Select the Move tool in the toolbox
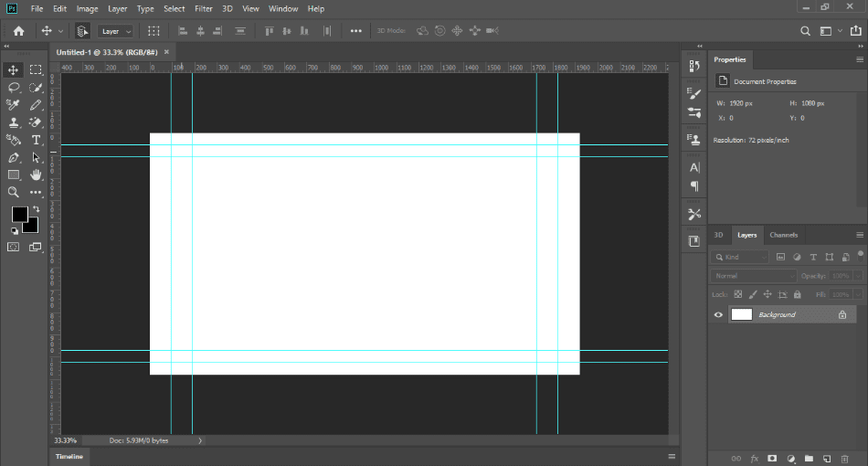 coord(14,69)
